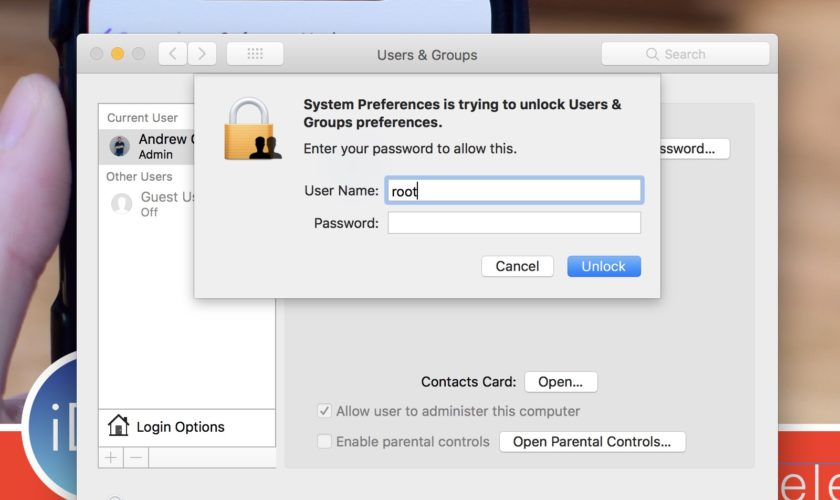The width and height of the screenshot is (840, 500).
Task: Open the Show All grid view
Action: tap(255, 54)
